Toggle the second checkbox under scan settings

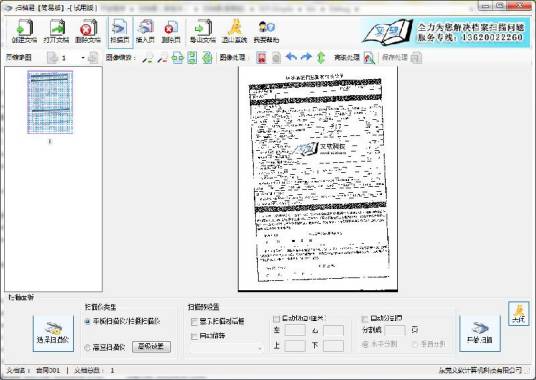[x=194, y=336]
